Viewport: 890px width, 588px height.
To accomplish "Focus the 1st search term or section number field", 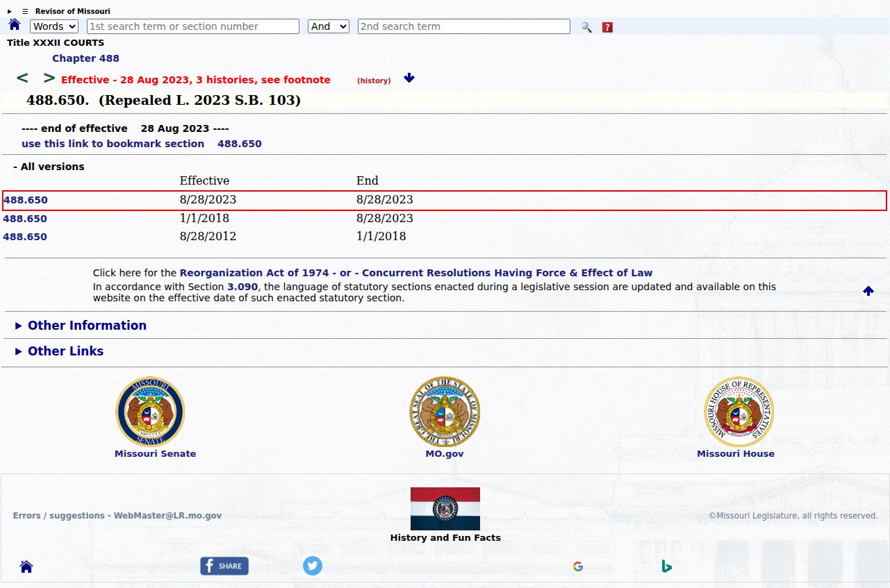I will coord(193,26).
